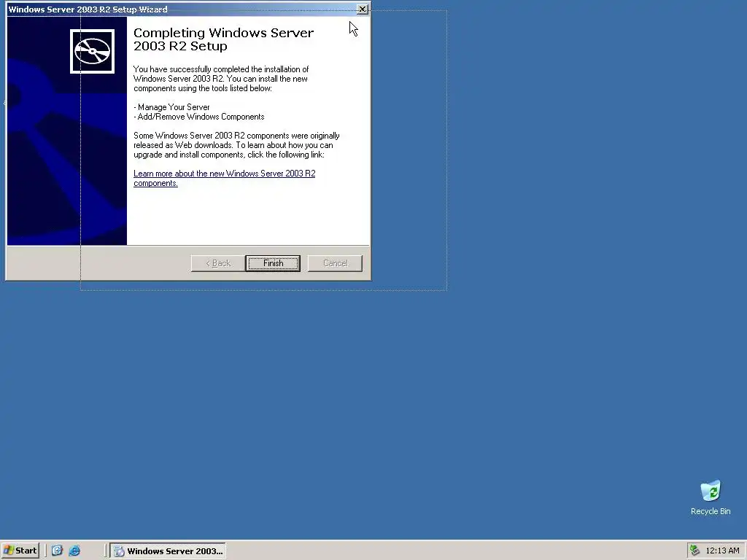The image size is (747, 560).
Task: Click the 12:13 AM taskbar clock
Action: pos(722,551)
